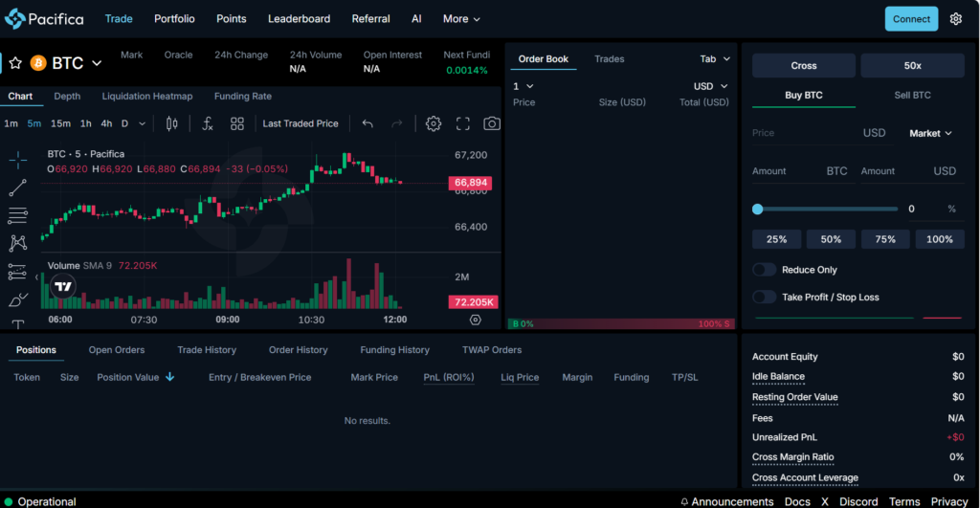Screen dimensions: 980x508
Task: View the TWAP Orders tab
Action: click(492, 350)
